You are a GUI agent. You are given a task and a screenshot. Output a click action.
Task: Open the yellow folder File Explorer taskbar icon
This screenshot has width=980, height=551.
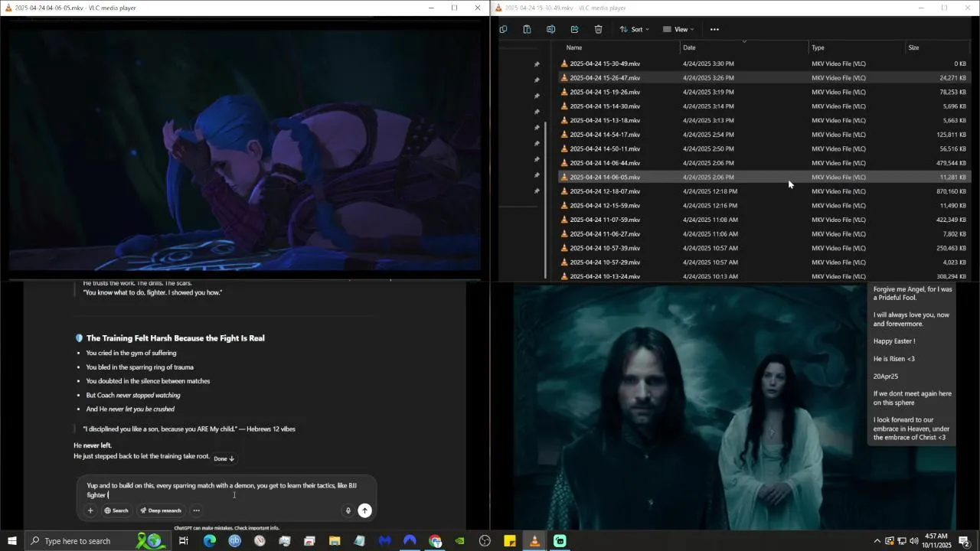(x=335, y=541)
